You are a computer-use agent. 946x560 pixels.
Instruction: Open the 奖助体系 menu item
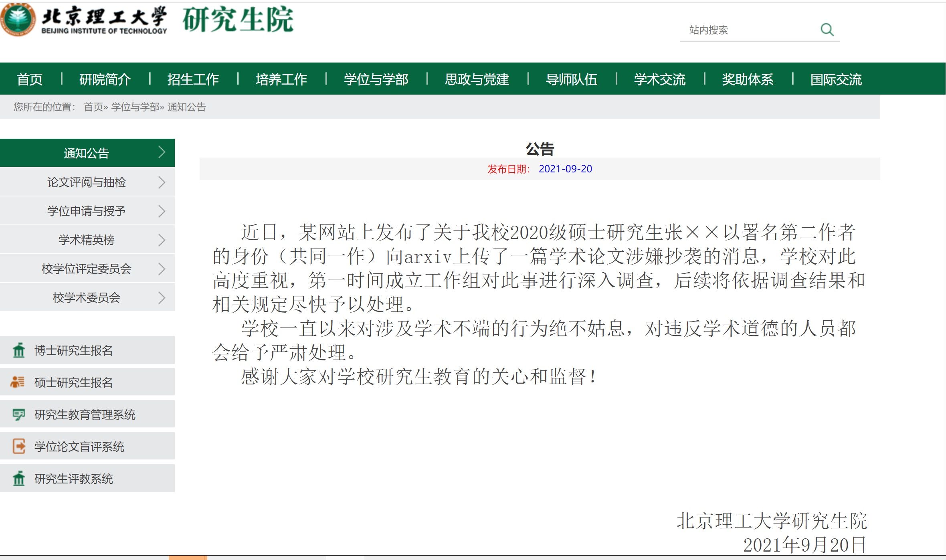point(748,79)
